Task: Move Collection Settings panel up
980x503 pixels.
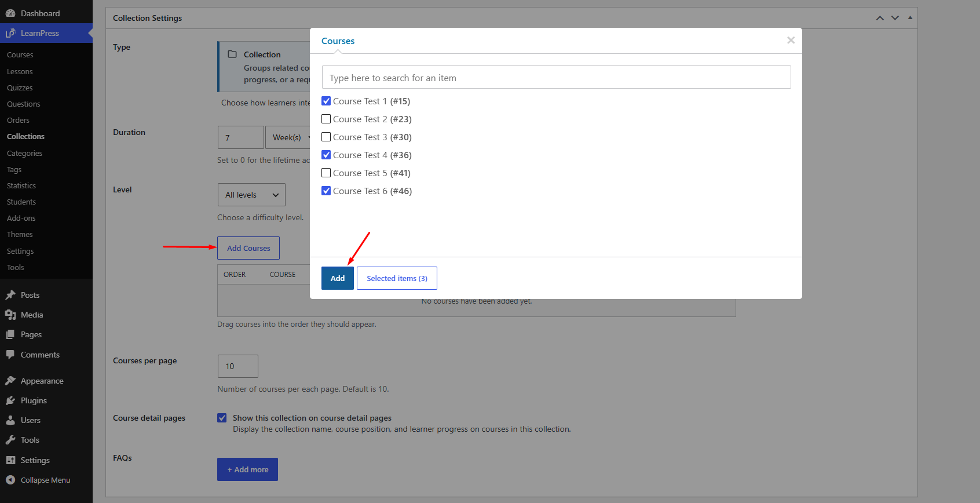Action: pos(880,18)
